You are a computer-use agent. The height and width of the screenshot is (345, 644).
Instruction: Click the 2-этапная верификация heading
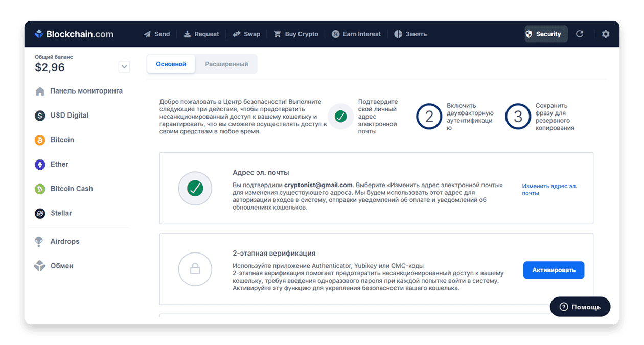pos(274,253)
